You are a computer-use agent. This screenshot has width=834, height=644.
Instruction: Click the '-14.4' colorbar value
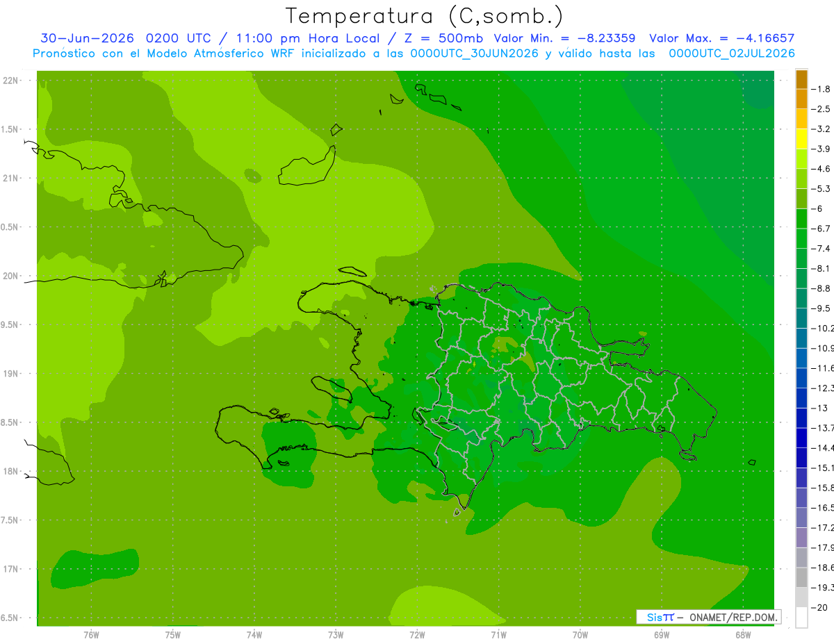(822, 447)
